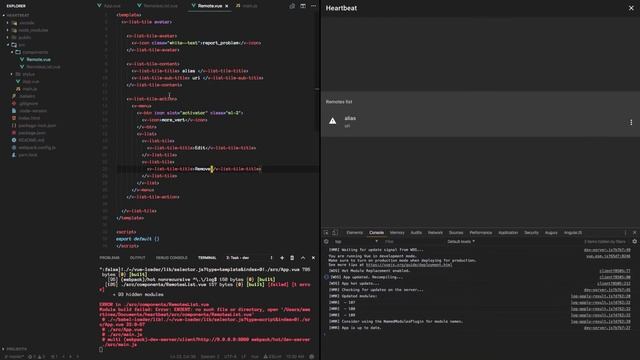Screen dimensions: 640x360
Task: Kill terminal with trash icon
Action: (292, 258)
